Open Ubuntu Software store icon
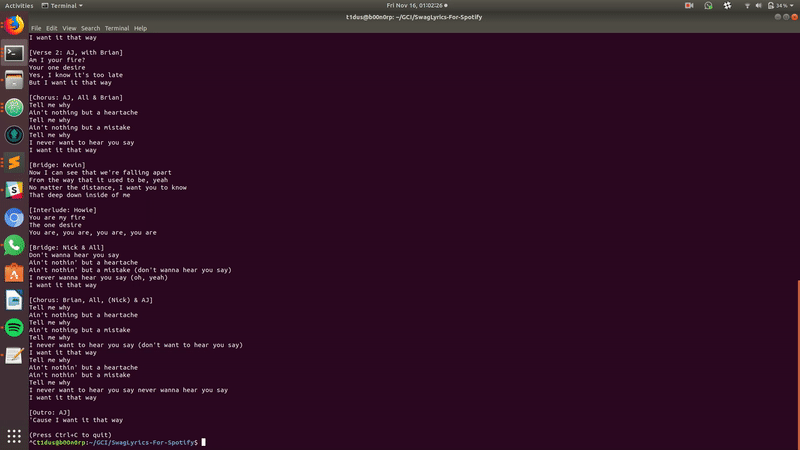This screenshot has width=800, height=450. click(14, 273)
